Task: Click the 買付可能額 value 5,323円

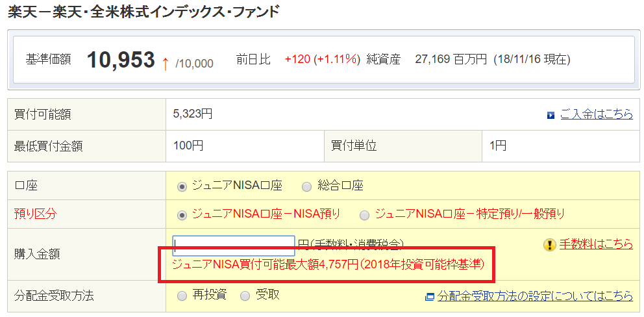Action: [193, 114]
